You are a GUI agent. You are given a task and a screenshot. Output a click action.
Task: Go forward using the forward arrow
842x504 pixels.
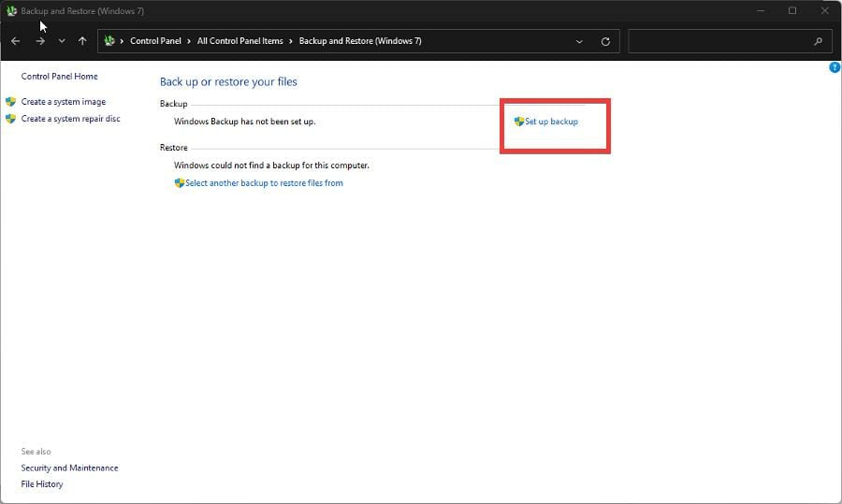pos(40,41)
